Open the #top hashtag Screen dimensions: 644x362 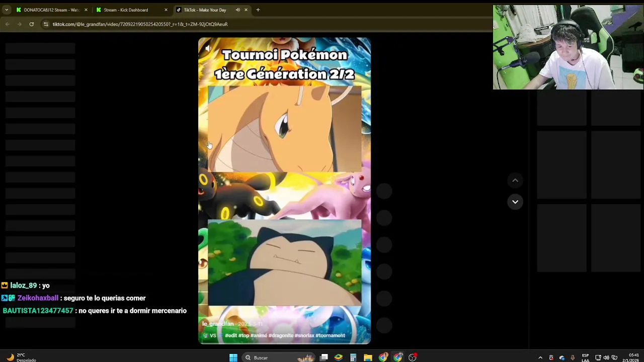click(244, 335)
